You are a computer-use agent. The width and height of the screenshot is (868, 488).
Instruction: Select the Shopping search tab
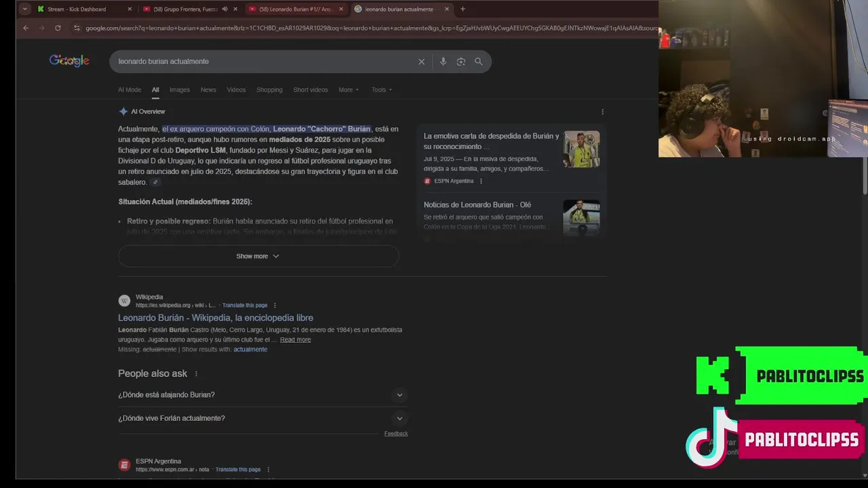[269, 89]
